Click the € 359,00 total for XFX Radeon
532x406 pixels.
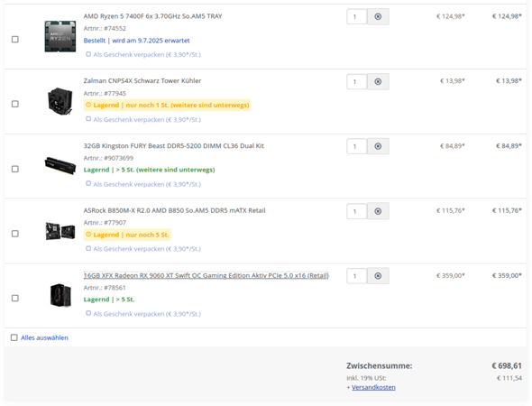pos(507,276)
